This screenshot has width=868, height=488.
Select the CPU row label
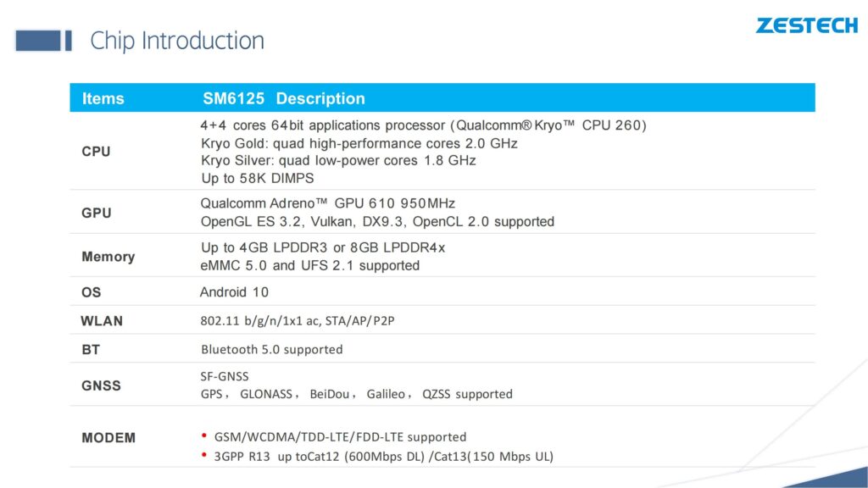pyautogui.click(x=96, y=152)
